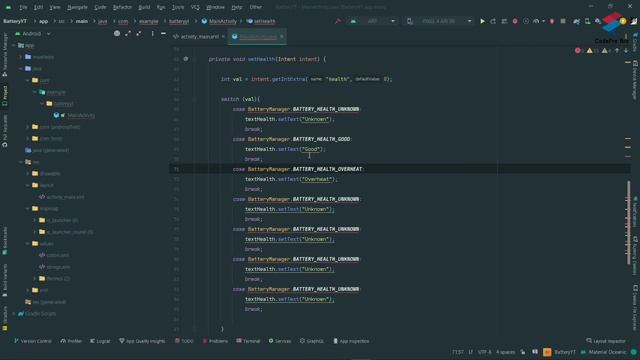Open the Terminal tool window

(248, 341)
